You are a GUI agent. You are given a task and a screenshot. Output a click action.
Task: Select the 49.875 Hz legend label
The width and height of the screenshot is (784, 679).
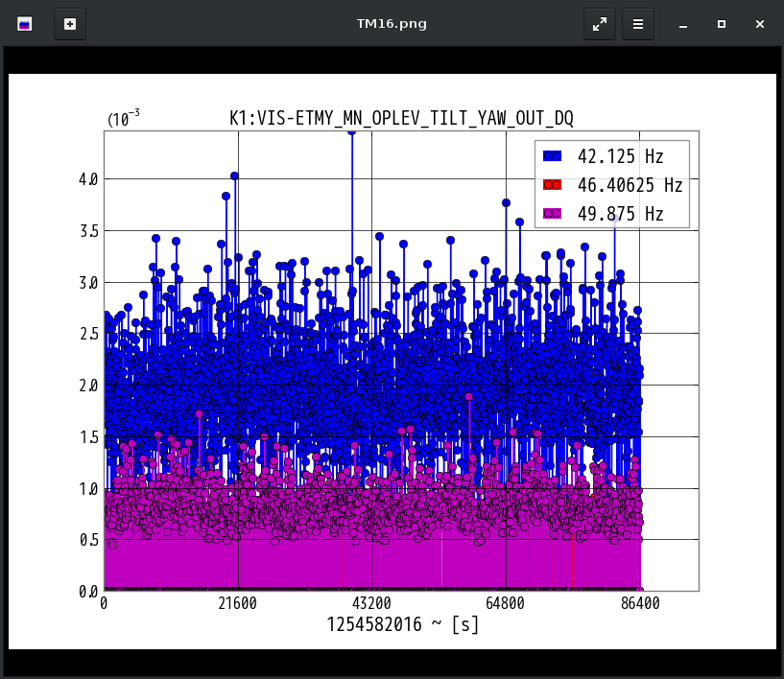coord(621,214)
